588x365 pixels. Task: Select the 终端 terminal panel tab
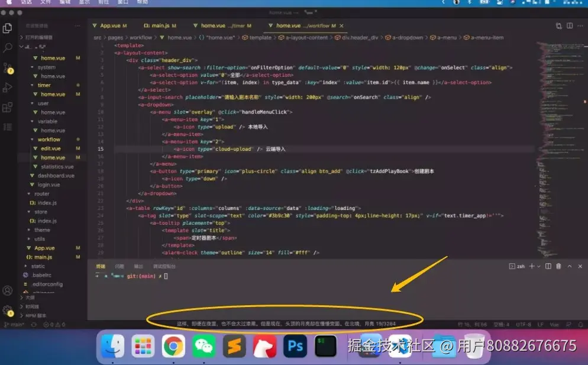101,266
